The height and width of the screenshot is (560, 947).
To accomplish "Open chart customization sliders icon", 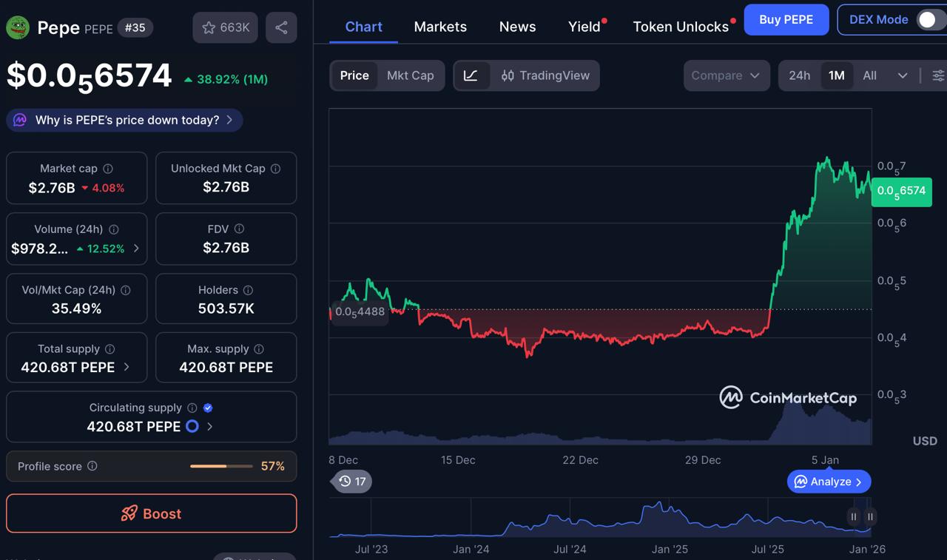I will (937, 75).
